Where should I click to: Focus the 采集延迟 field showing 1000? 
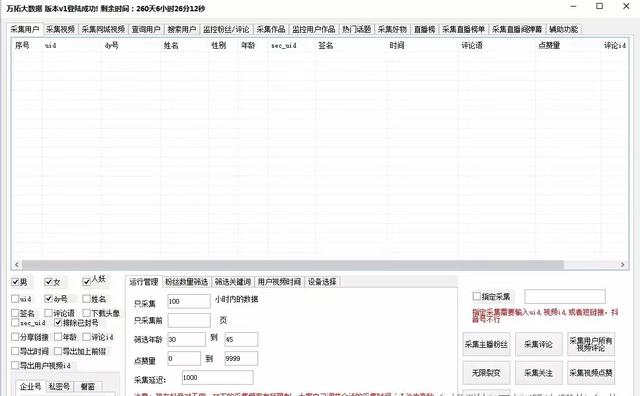click(218, 378)
